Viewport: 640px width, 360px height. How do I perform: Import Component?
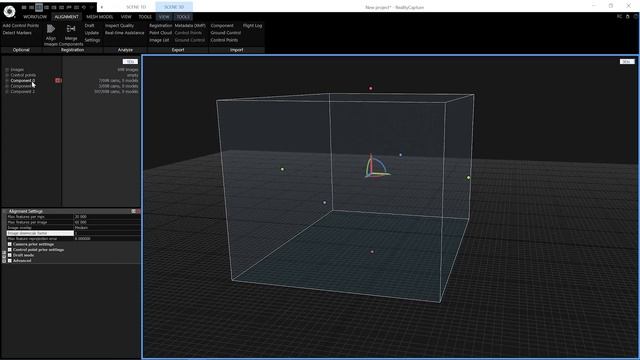pos(222,25)
